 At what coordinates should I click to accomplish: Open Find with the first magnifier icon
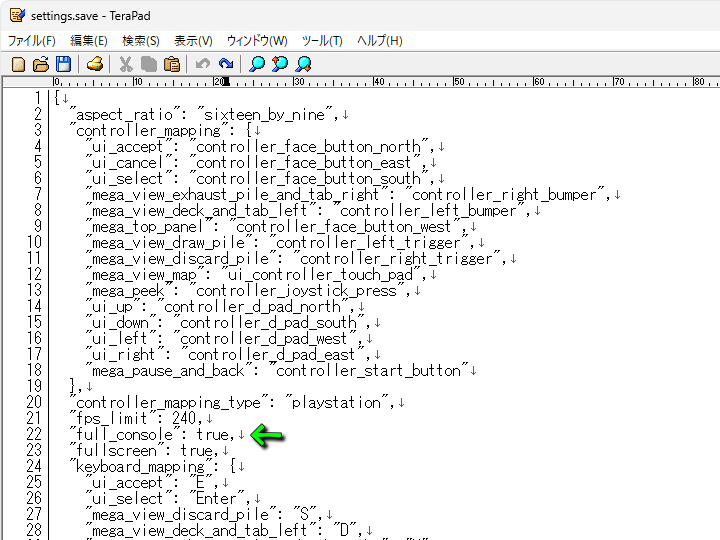[257, 64]
